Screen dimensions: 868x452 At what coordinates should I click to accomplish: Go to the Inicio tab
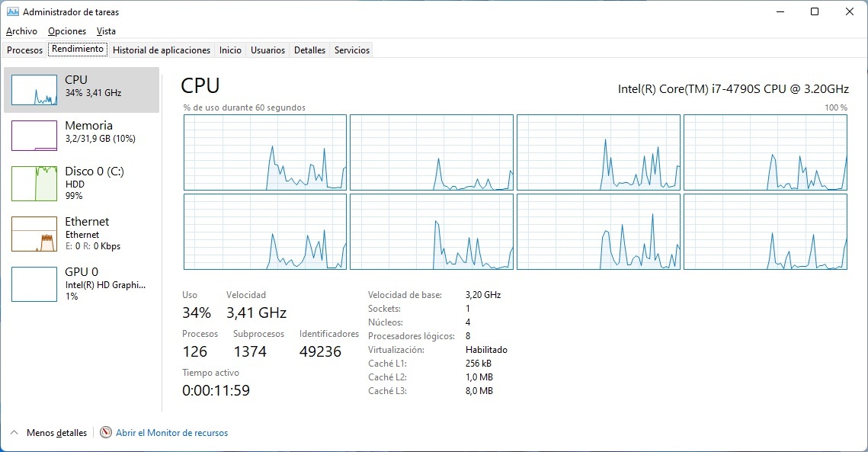tap(230, 50)
